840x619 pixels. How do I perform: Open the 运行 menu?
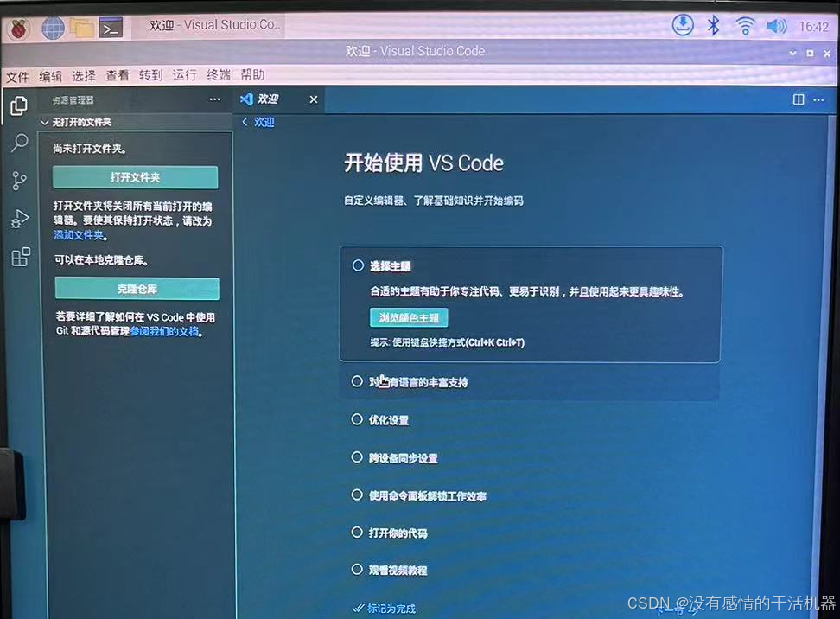coord(184,74)
